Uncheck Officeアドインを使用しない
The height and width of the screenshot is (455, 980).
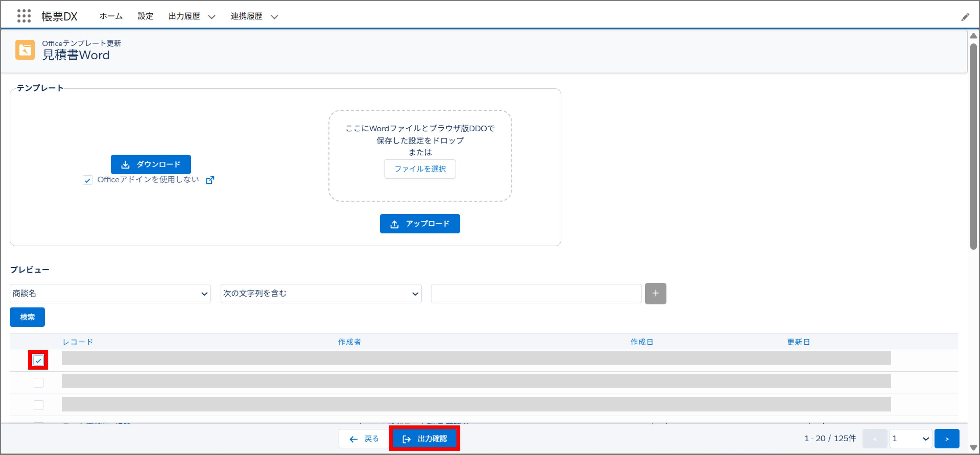tap(88, 180)
